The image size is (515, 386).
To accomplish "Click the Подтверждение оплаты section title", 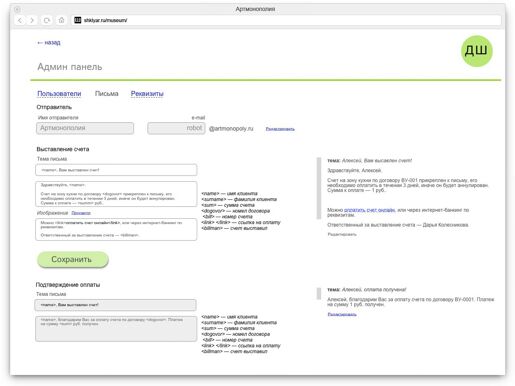I will coord(68,285).
